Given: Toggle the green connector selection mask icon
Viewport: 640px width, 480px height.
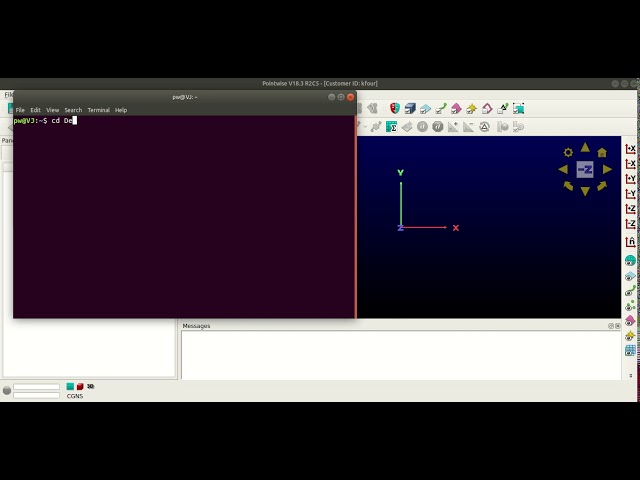Looking at the screenshot, I should [441, 109].
